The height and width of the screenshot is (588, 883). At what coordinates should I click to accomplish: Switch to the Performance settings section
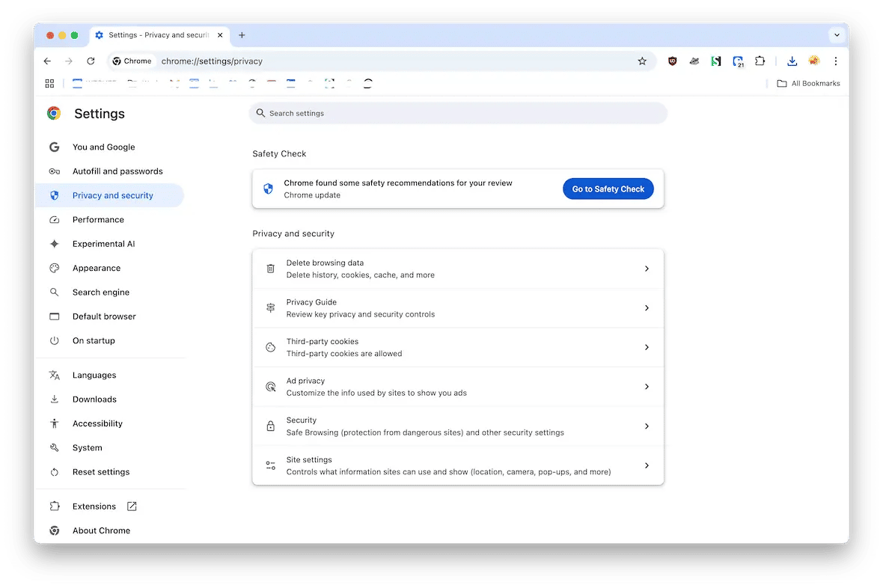tap(98, 220)
